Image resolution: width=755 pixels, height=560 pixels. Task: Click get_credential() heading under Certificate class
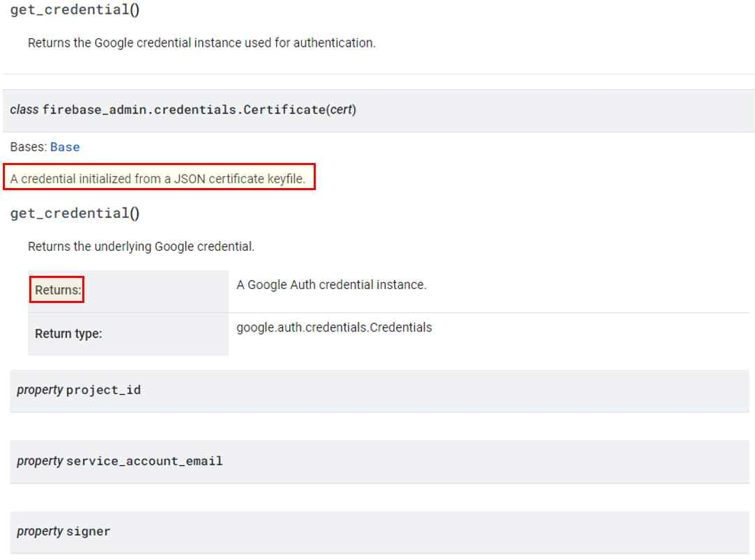click(75, 213)
